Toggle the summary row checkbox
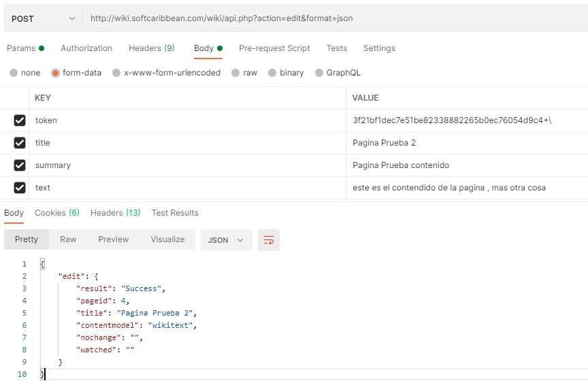The height and width of the screenshot is (385, 588). click(x=20, y=165)
